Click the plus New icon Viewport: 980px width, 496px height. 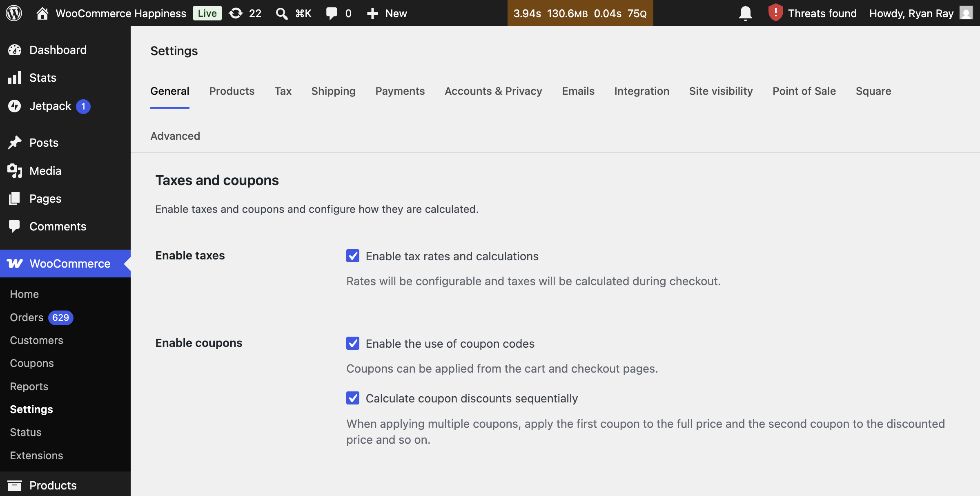click(372, 13)
